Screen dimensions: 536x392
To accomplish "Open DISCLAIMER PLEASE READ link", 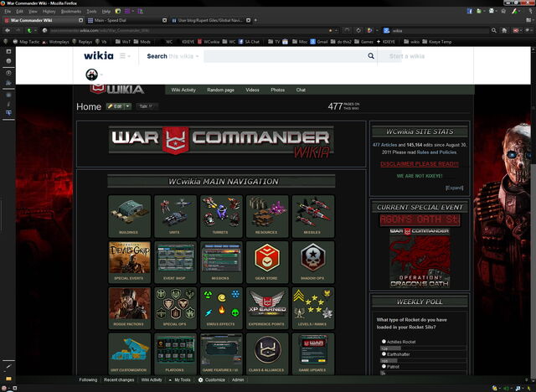I will pos(420,164).
